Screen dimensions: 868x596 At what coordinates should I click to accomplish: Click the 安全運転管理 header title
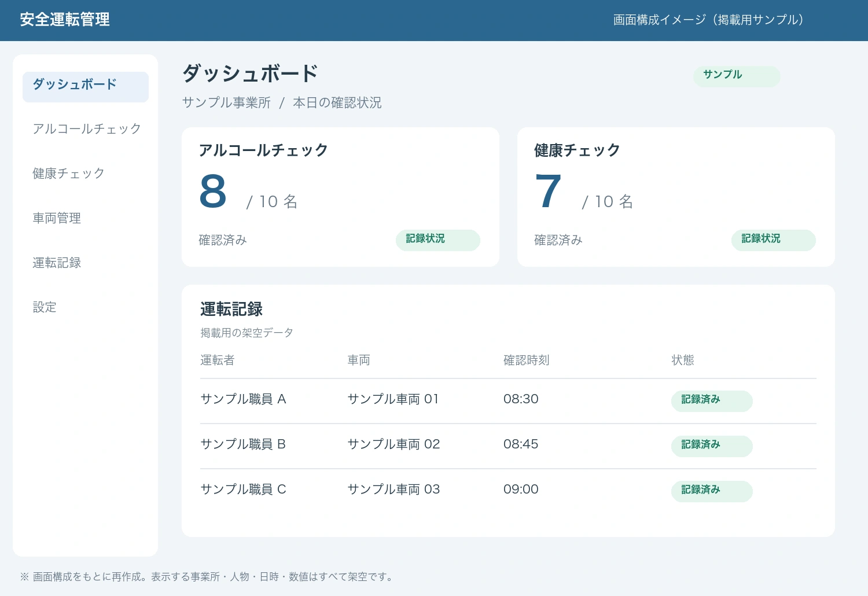[65, 20]
